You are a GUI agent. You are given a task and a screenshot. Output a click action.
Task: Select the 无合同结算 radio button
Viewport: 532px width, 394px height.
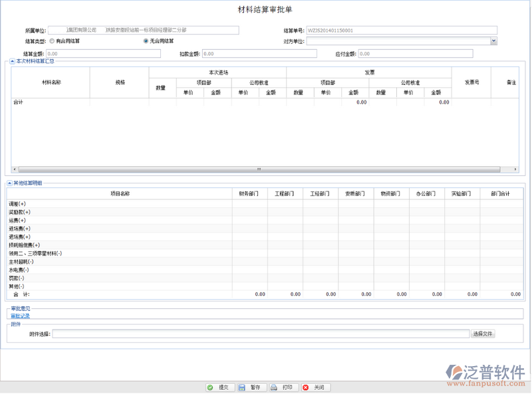point(146,41)
